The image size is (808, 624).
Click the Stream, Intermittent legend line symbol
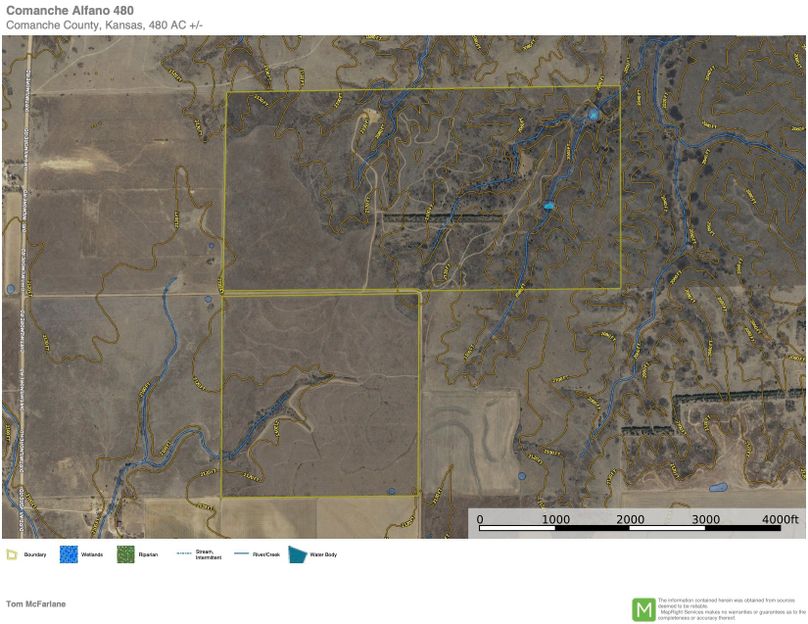pyautogui.click(x=183, y=554)
